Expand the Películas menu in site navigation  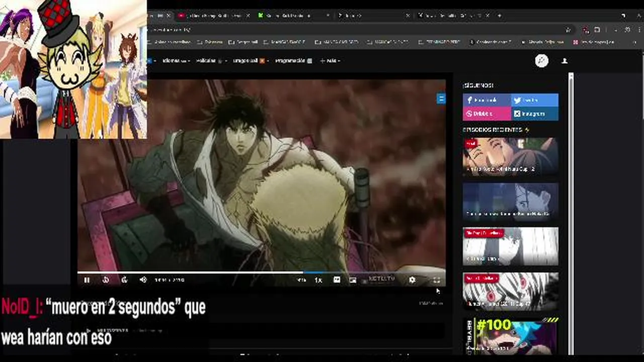point(211,61)
